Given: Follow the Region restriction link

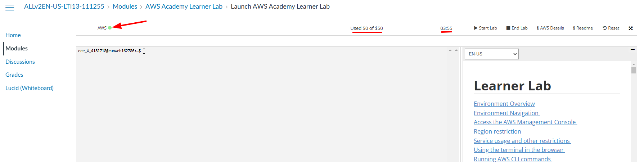Looking at the screenshot, I should click(x=497, y=131).
